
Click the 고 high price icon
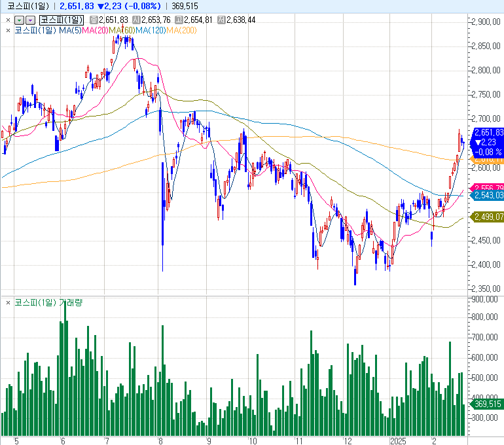tap(179, 20)
